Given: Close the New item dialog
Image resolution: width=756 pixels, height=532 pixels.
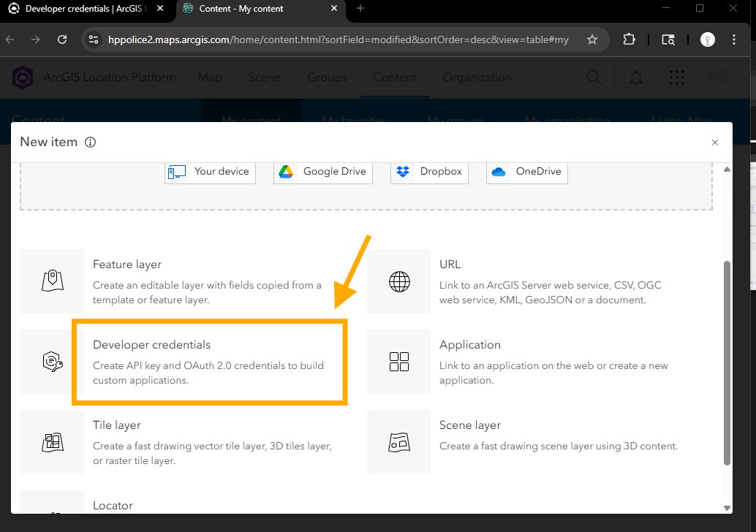Looking at the screenshot, I should (715, 142).
